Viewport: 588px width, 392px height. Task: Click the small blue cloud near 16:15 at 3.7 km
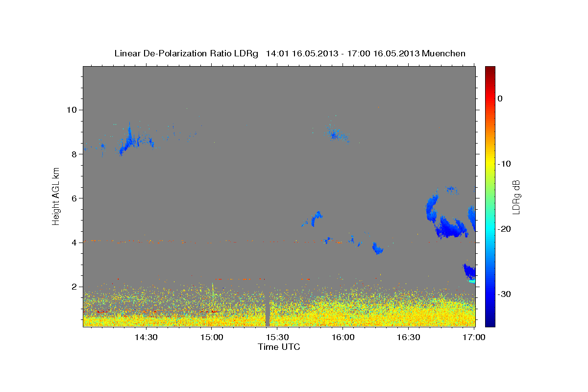tap(377, 248)
